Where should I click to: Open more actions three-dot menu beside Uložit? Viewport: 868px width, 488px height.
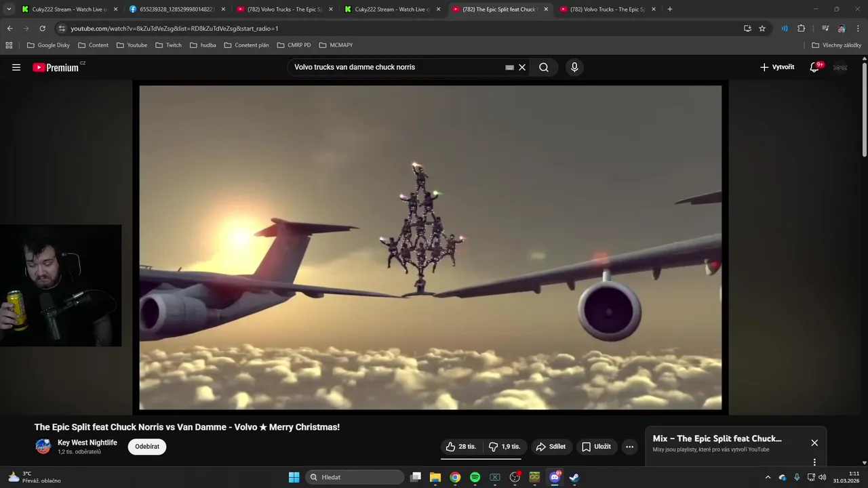pos(629,447)
